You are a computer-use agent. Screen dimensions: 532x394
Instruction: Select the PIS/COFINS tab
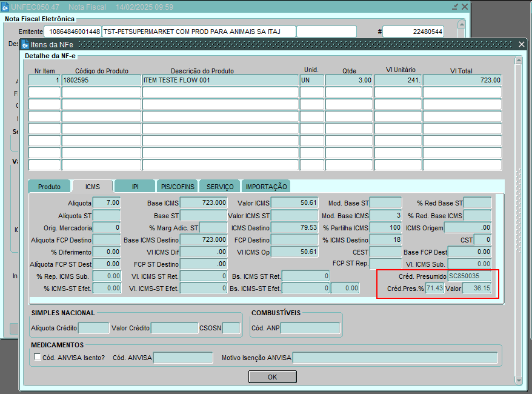click(178, 187)
